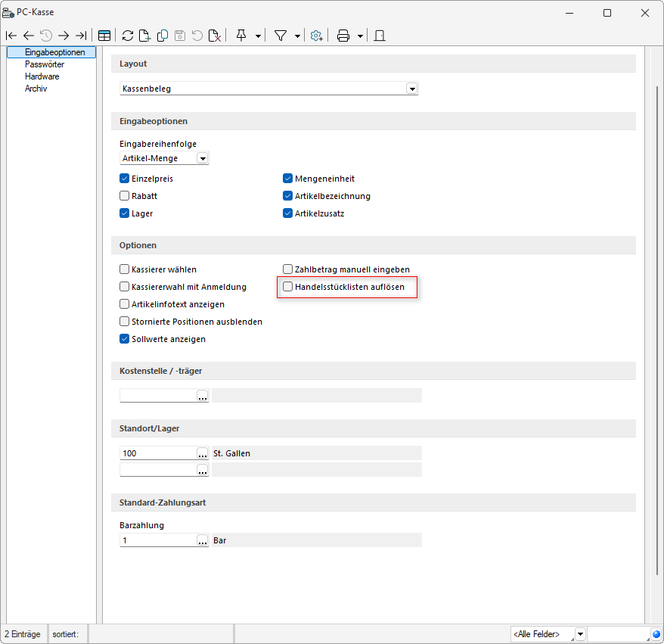The image size is (664, 644).
Task: Delete the current record
Action: tap(215, 36)
